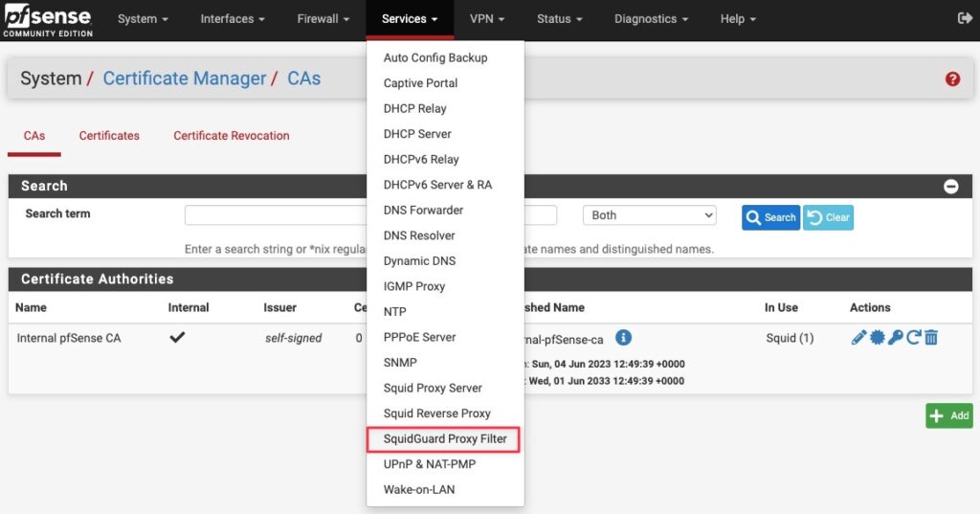
Task: Click the self-signed issuer cell
Action: click(x=293, y=338)
